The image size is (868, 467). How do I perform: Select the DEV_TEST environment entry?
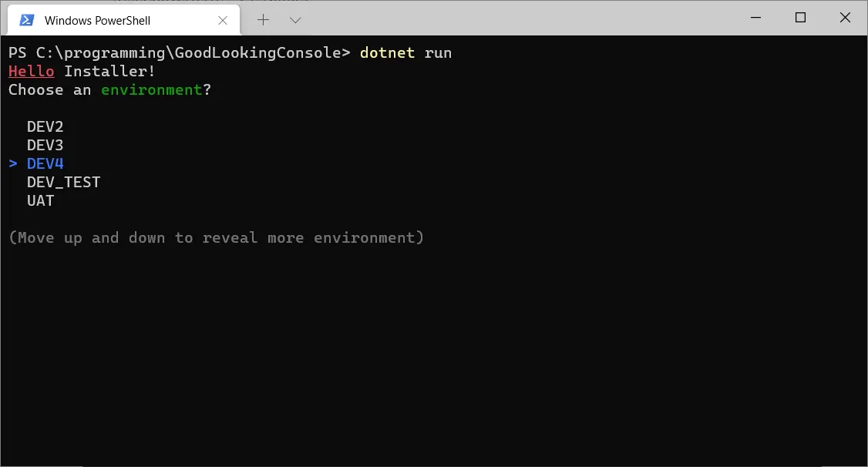click(63, 182)
